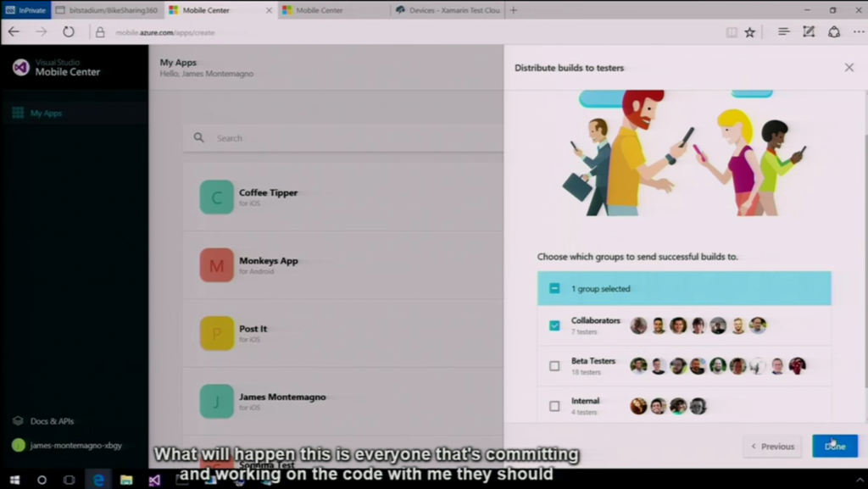Click the James Montemagno J tile icon
Screen dimensions: 868x489
(216, 401)
